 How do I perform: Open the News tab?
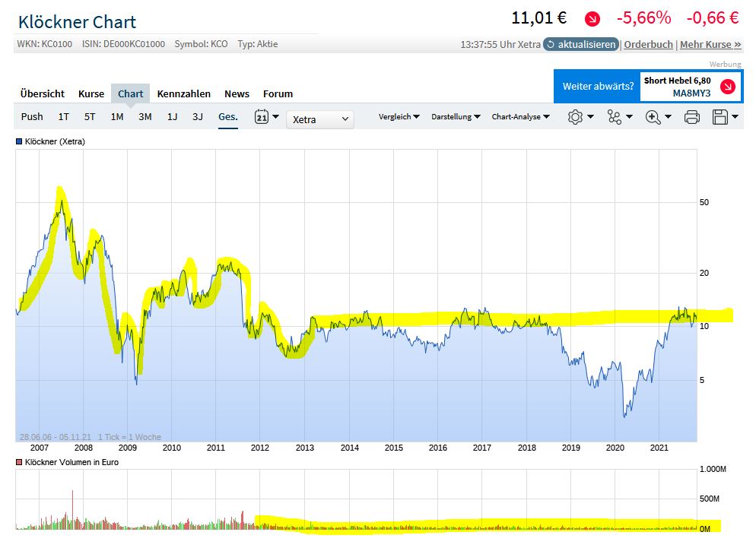(237, 94)
